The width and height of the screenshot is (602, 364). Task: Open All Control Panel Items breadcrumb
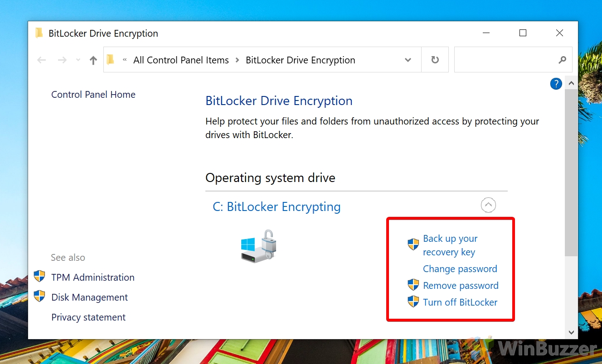point(180,60)
